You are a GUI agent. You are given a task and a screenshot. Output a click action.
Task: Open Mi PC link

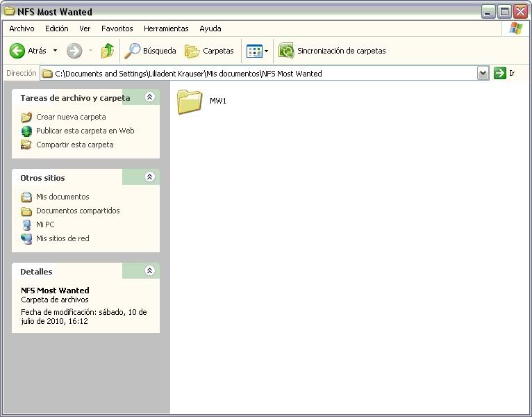pos(45,224)
